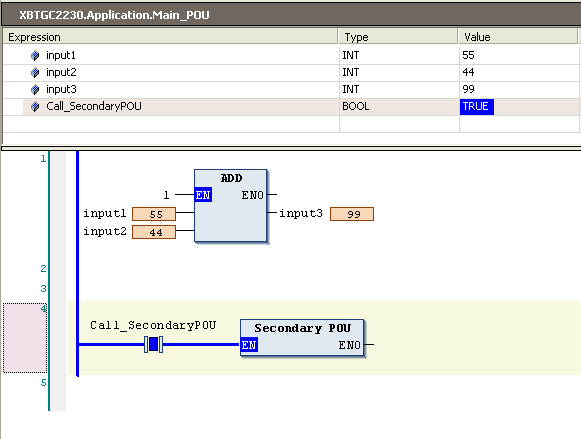Click the Call_SecondaryPOU variable icon
The height and width of the screenshot is (439, 581).
(35, 107)
